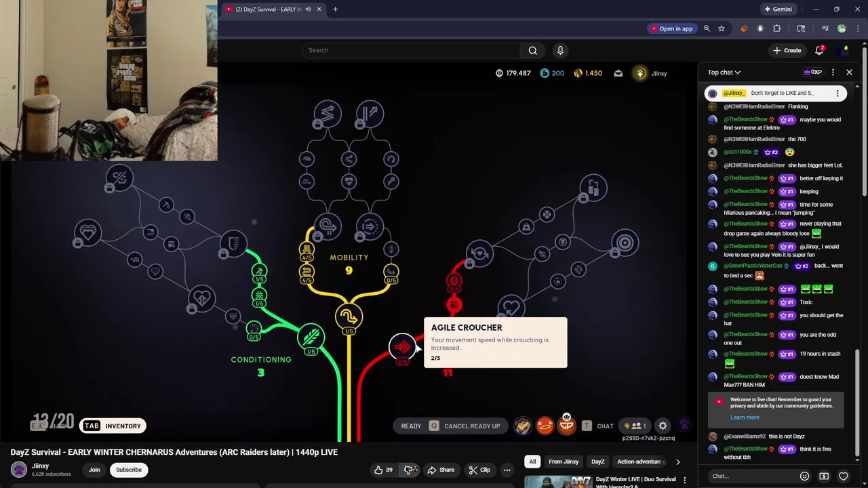Open options for DayZ Winter LIVE video

(685, 480)
